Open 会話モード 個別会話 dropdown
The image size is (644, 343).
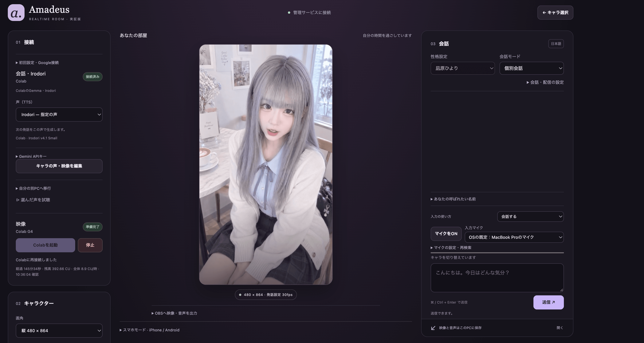pyautogui.click(x=532, y=68)
